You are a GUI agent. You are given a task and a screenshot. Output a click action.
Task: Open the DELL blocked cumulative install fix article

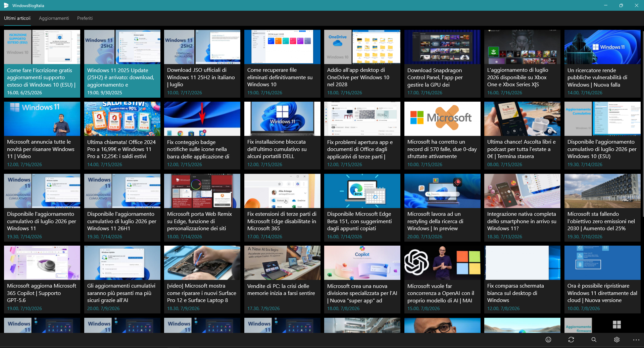point(282,136)
